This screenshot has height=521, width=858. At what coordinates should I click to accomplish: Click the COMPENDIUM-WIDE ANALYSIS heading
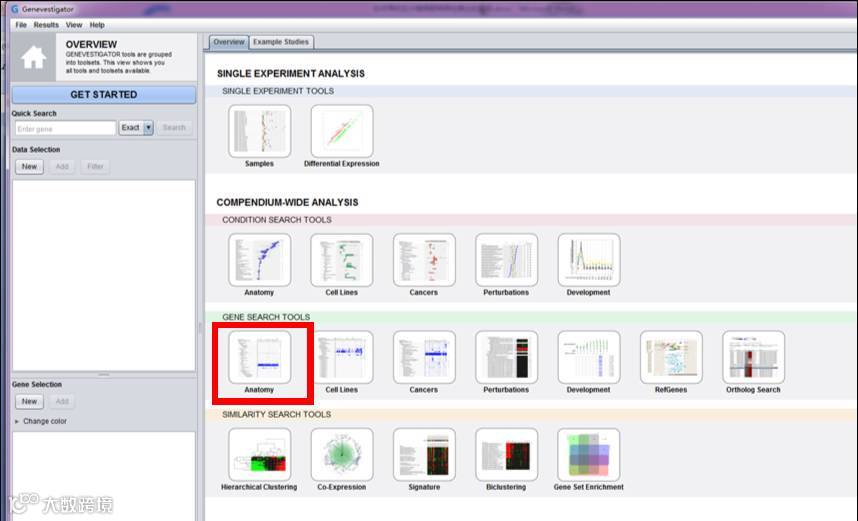[x=287, y=202]
